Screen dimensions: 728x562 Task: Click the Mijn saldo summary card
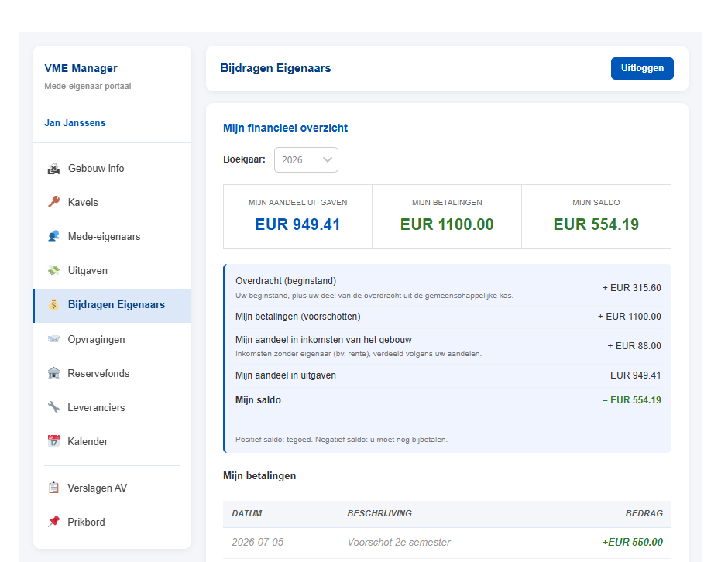596,217
